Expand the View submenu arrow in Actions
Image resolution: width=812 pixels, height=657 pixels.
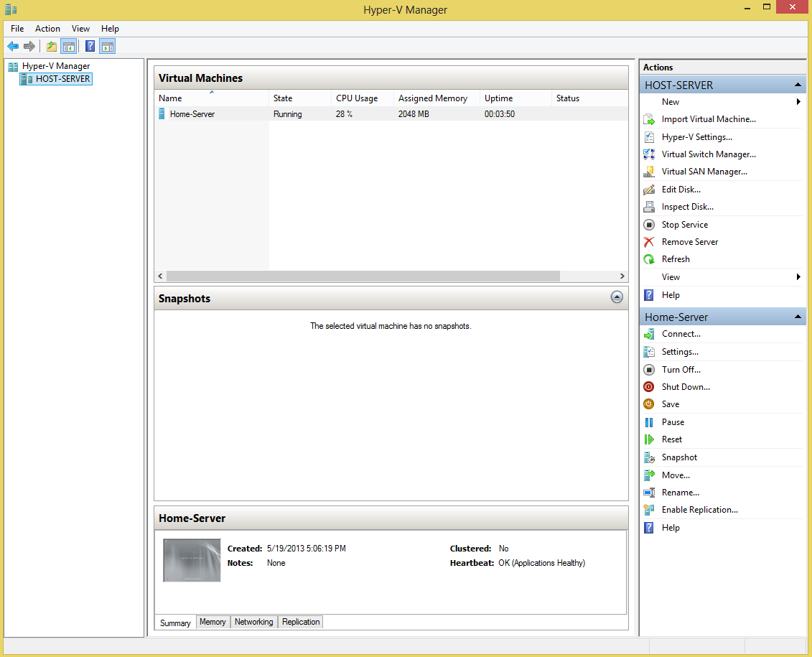[x=798, y=277]
